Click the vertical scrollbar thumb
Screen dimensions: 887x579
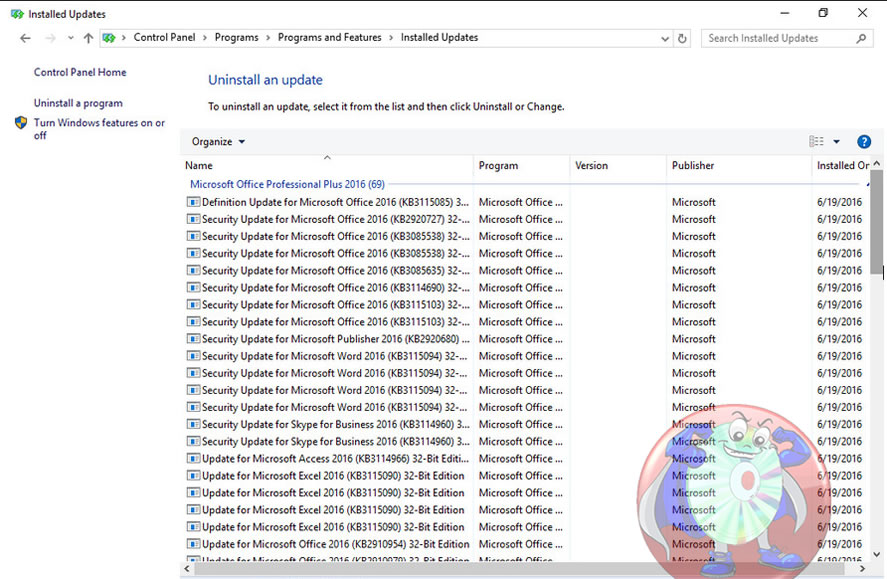click(x=877, y=222)
